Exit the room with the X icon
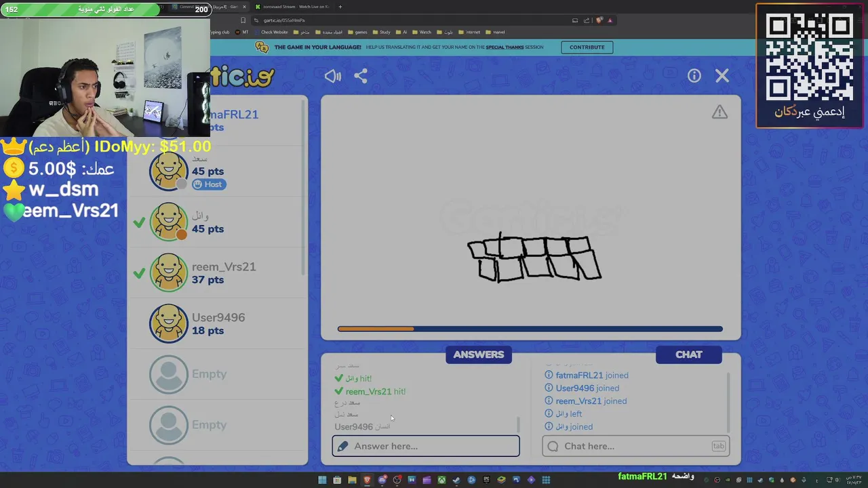The width and height of the screenshot is (868, 488). 722,76
